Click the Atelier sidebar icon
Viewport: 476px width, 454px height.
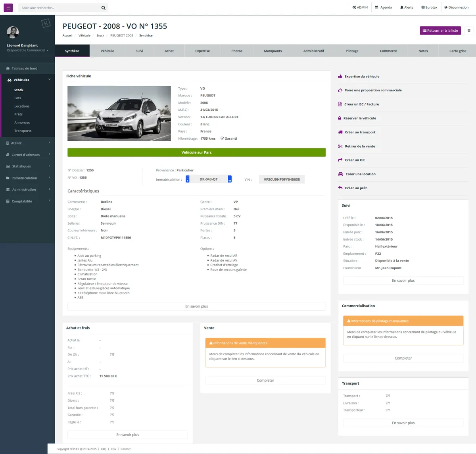(x=8, y=143)
